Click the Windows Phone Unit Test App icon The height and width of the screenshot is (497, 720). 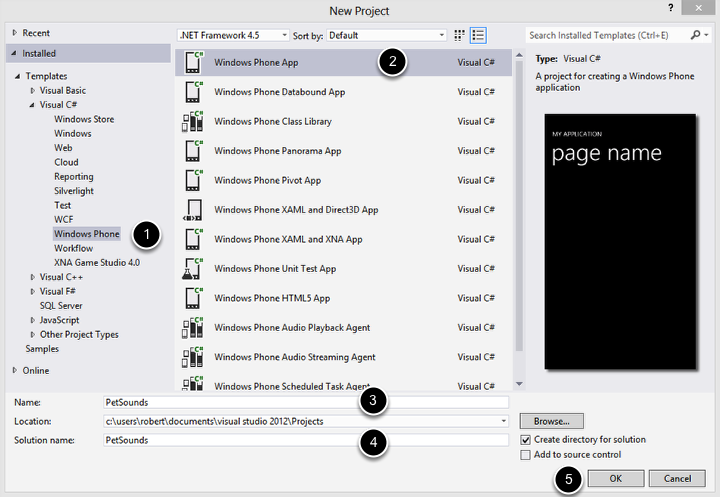tap(192, 269)
